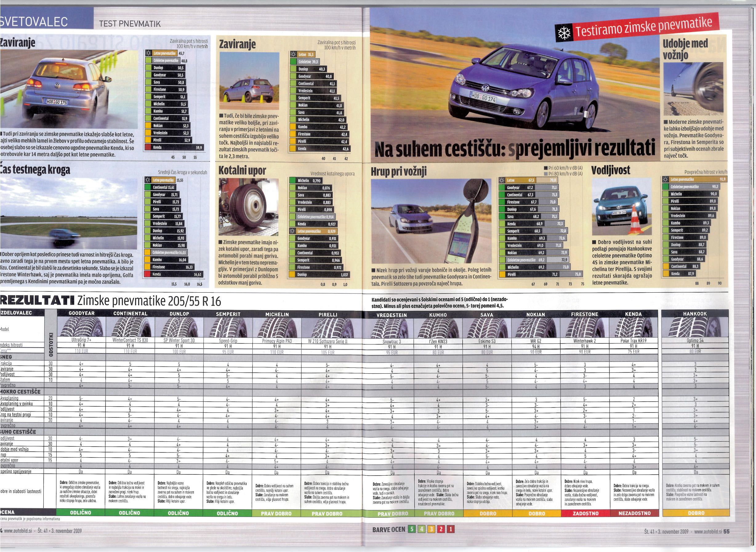Click the wheel close-up photo under Udobje med vožnjo

693,88
